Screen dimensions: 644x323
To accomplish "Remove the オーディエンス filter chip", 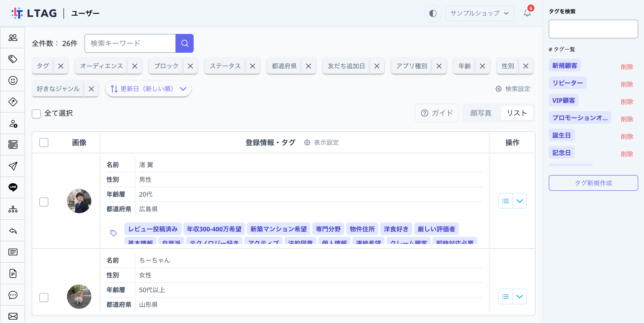I will (x=135, y=66).
